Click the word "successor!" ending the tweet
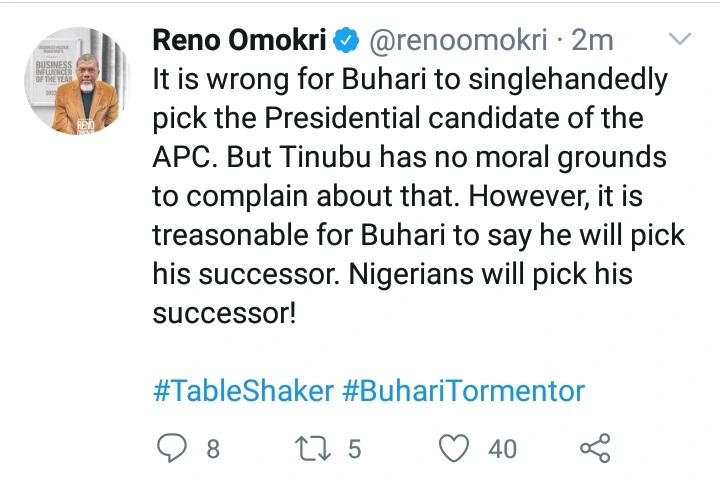This screenshot has width=720, height=487. coord(225,311)
